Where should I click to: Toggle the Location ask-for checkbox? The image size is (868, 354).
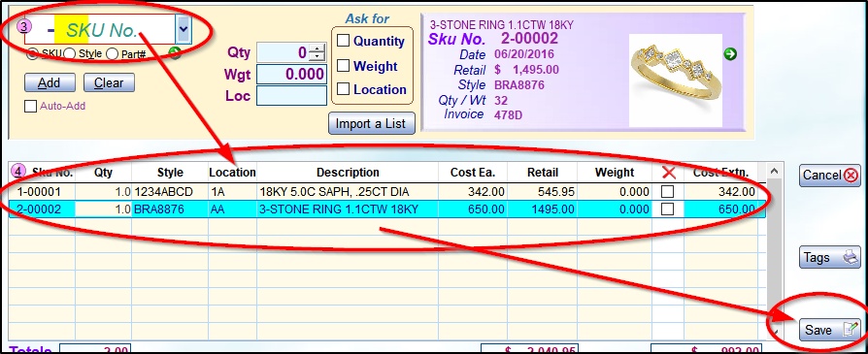pos(343,88)
